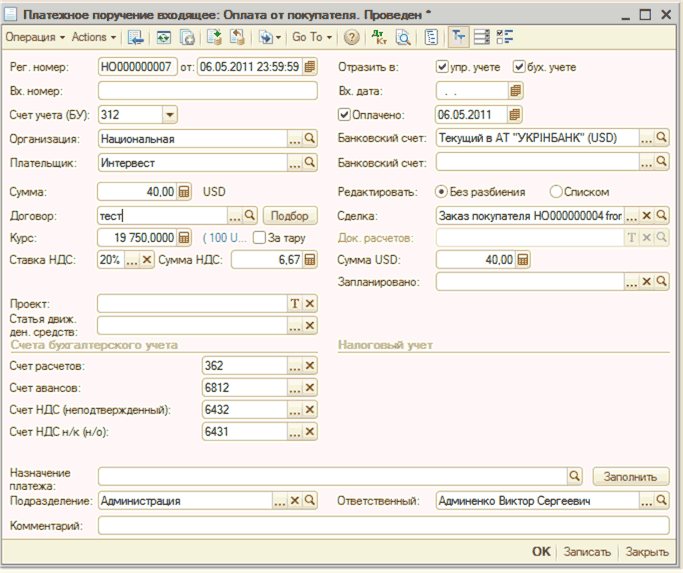
Task: Open the Actions dropdown menu
Action: coord(94,37)
